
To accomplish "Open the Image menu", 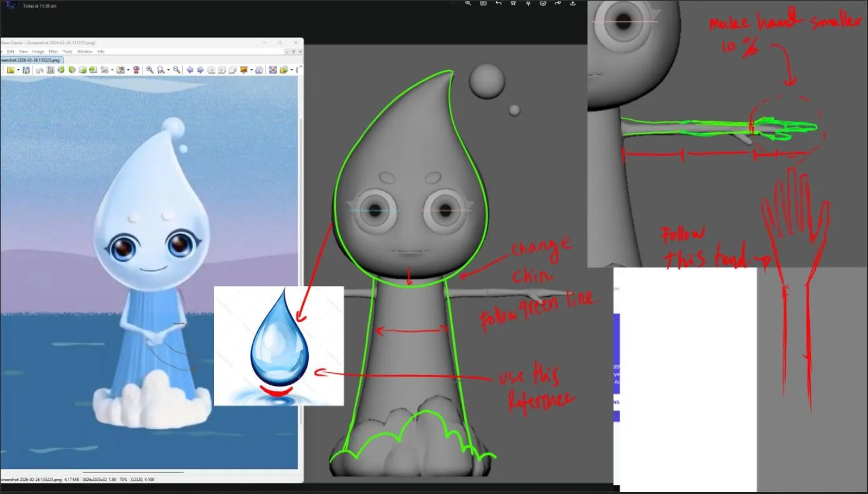I will 38,51.
